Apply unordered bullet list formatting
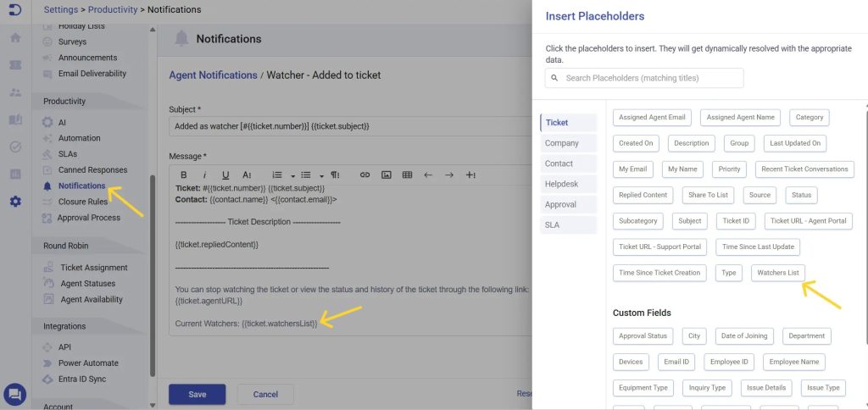The width and height of the screenshot is (868, 410). (x=305, y=175)
